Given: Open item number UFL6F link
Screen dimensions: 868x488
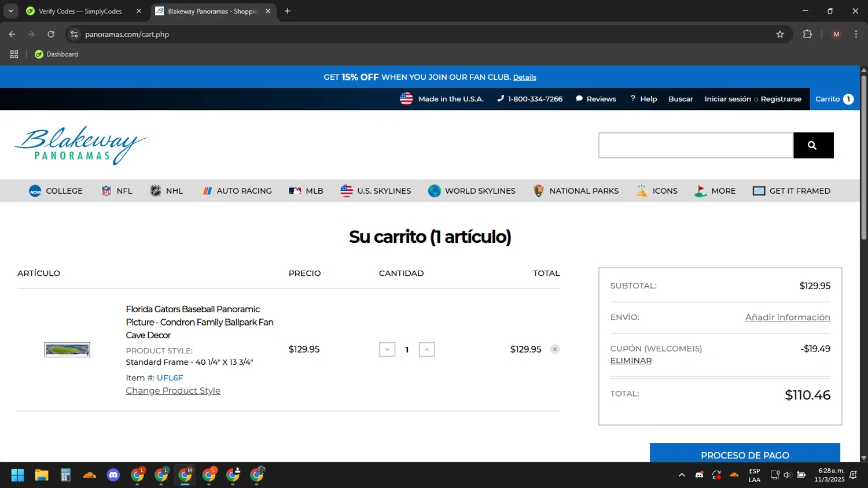Looking at the screenshot, I should (170, 378).
